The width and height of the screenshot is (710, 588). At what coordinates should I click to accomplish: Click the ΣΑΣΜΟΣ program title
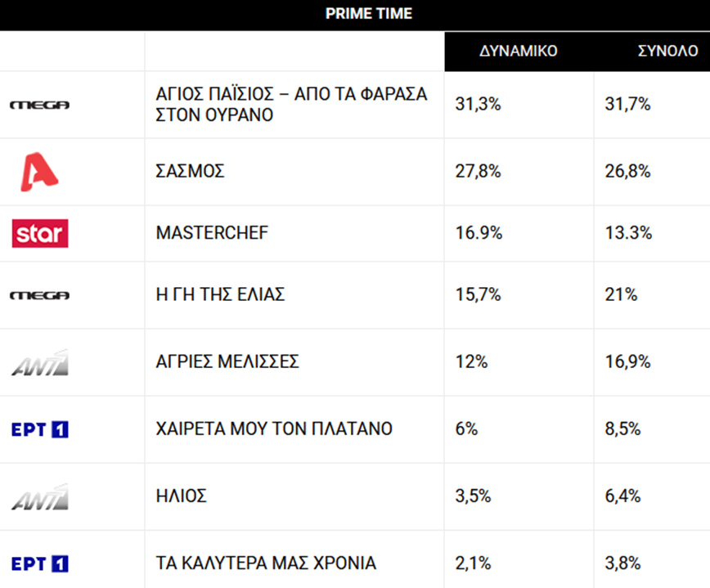point(190,172)
